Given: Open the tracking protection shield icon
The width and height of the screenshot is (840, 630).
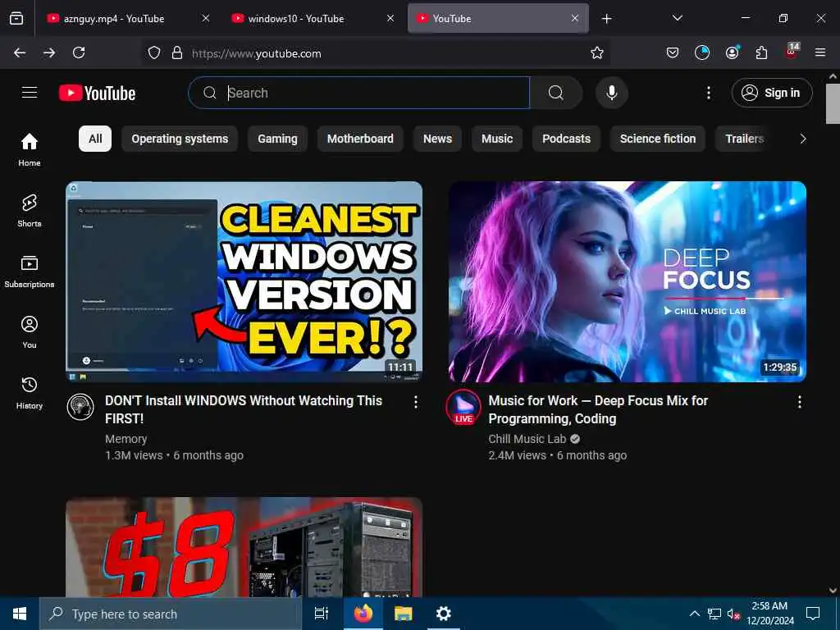Looking at the screenshot, I should tap(154, 52).
